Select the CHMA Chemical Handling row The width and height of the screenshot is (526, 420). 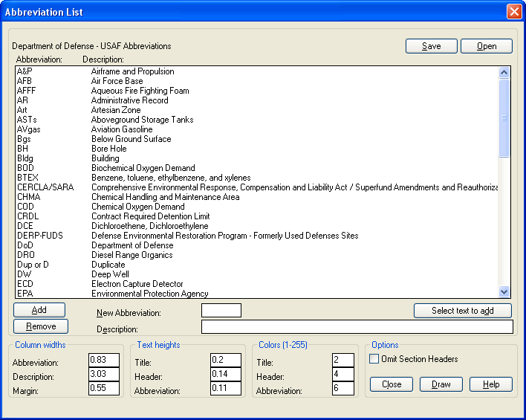click(x=257, y=197)
